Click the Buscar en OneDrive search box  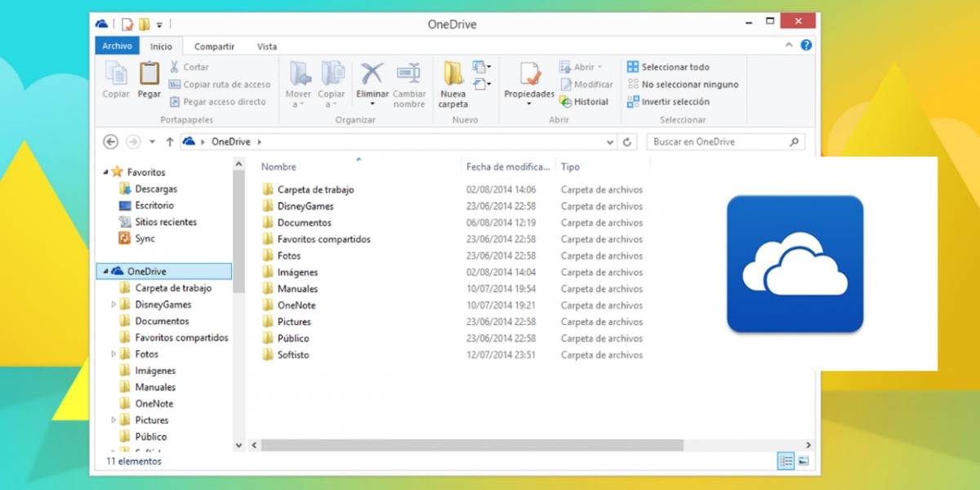727,141
